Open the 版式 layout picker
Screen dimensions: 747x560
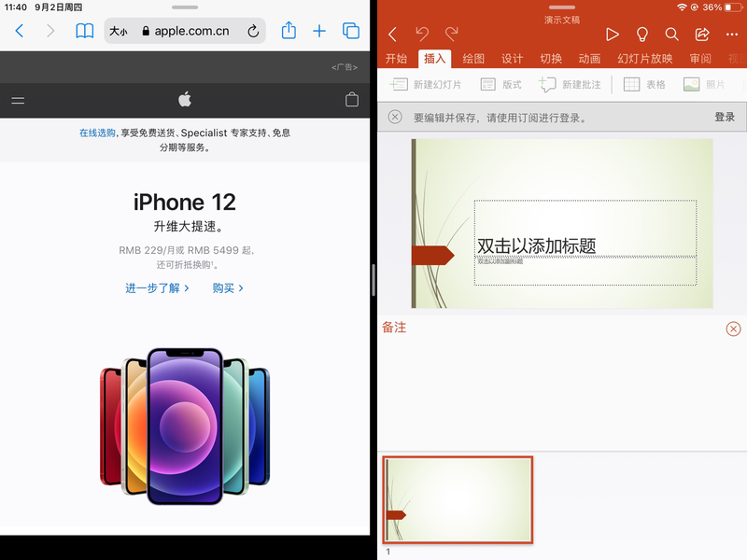click(500, 85)
